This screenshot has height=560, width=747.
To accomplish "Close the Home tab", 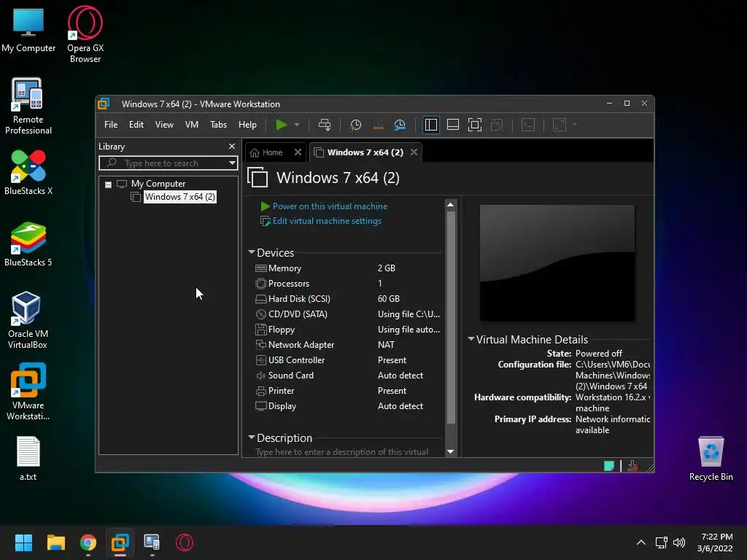I will pyautogui.click(x=298, y=152).
